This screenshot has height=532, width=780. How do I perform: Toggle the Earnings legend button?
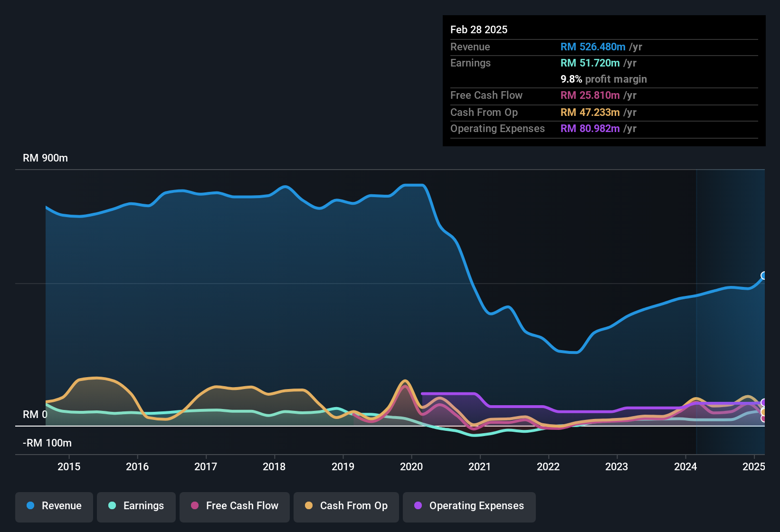pyautogui.click(x=136, y=507)
